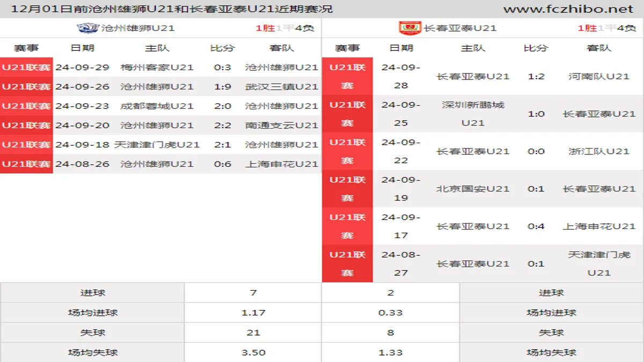Click the 24-09-29 date cell

point(82,67)
